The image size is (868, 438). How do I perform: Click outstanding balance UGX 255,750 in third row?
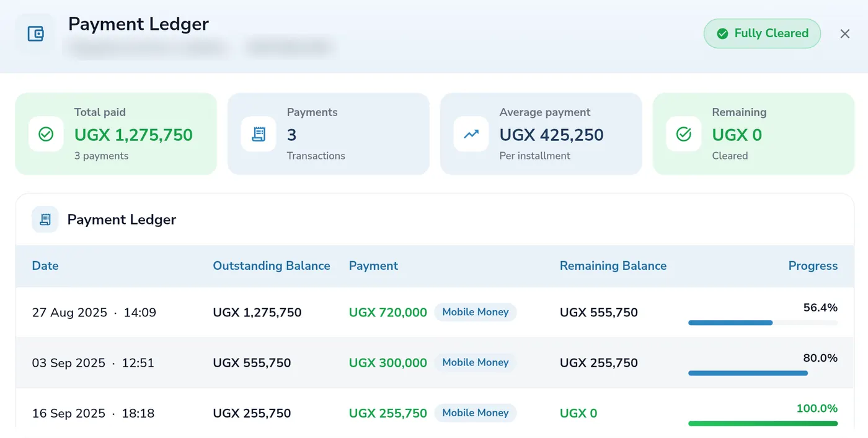pyautogui.click(x=252, y=413)
